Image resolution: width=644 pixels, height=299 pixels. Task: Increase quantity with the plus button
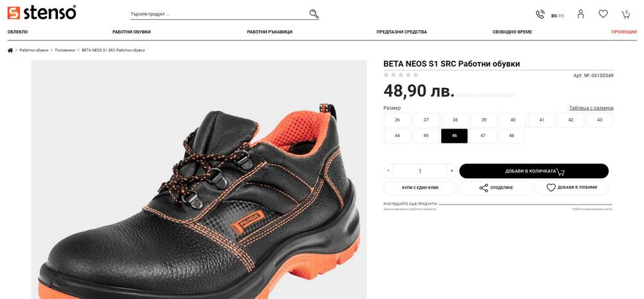click(x=451, y=171)
